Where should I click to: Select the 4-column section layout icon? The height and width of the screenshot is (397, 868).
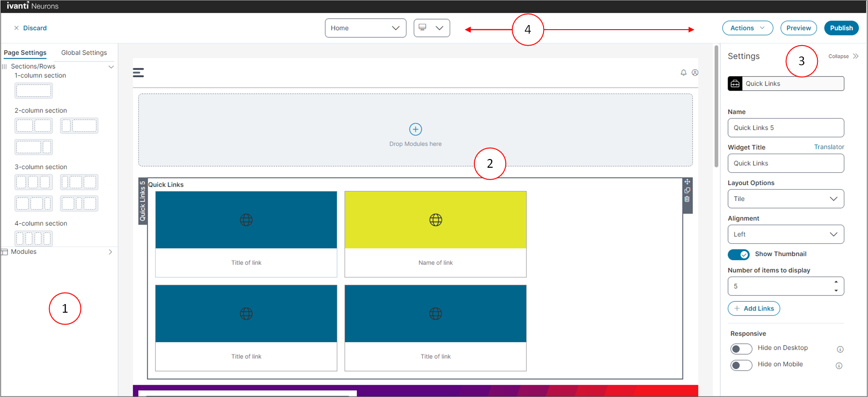click(x=34, y=238)
